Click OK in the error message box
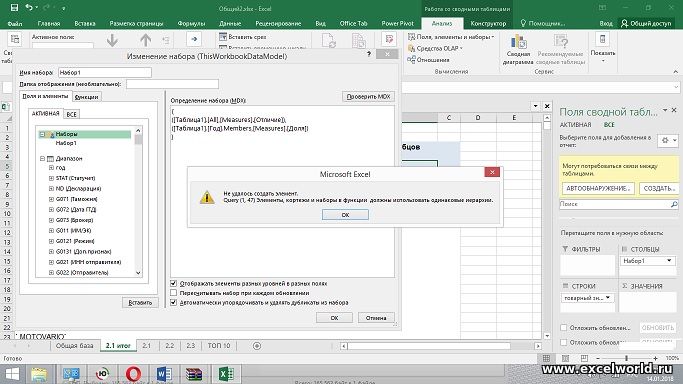683x384 pixels. pos(345,215)
